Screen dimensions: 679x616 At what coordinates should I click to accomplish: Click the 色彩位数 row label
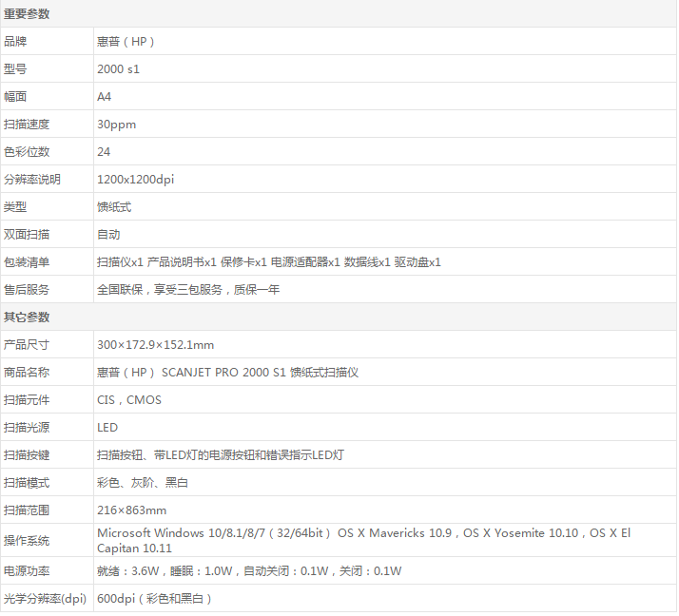[x=27, y=152]
